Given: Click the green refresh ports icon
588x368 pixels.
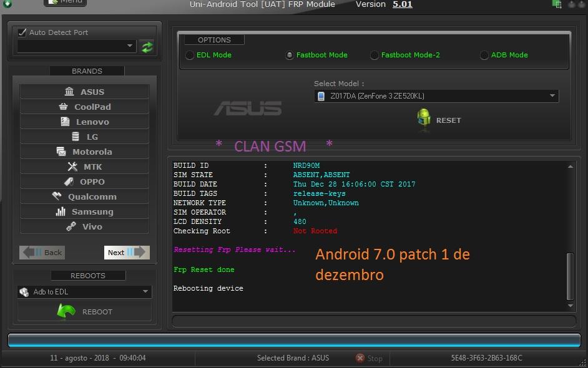Looking at the screenshot, I should (x=147, y=47).
